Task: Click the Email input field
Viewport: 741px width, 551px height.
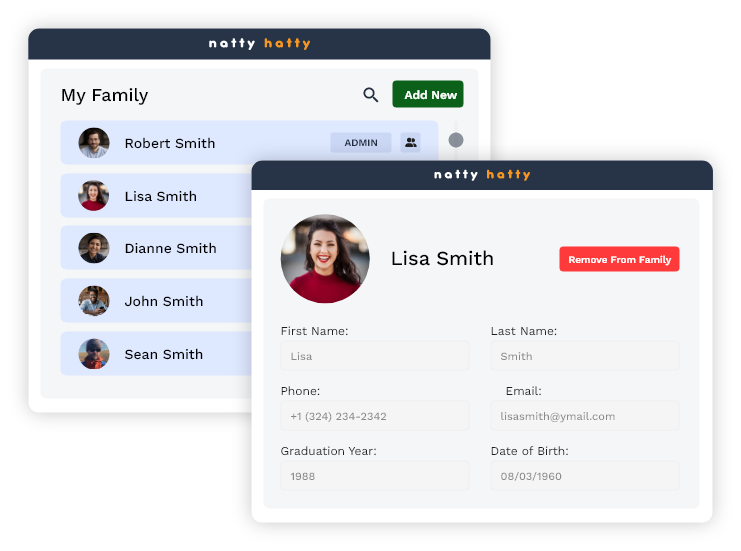Action: [x=584, y=416]
